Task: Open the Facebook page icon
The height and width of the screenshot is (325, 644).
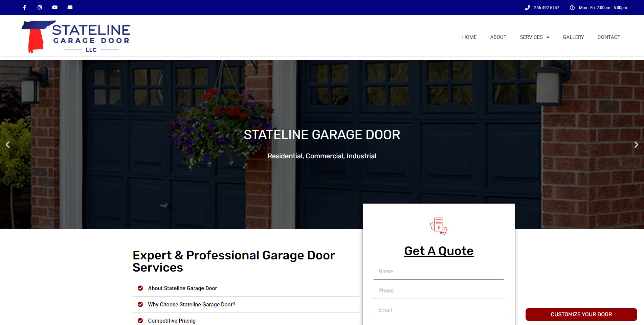Action: (x=24, y=7)
